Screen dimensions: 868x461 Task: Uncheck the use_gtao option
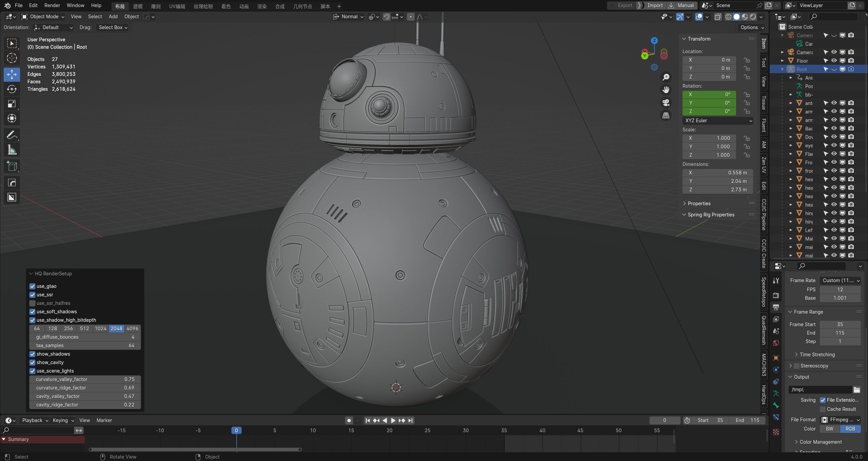33,286
